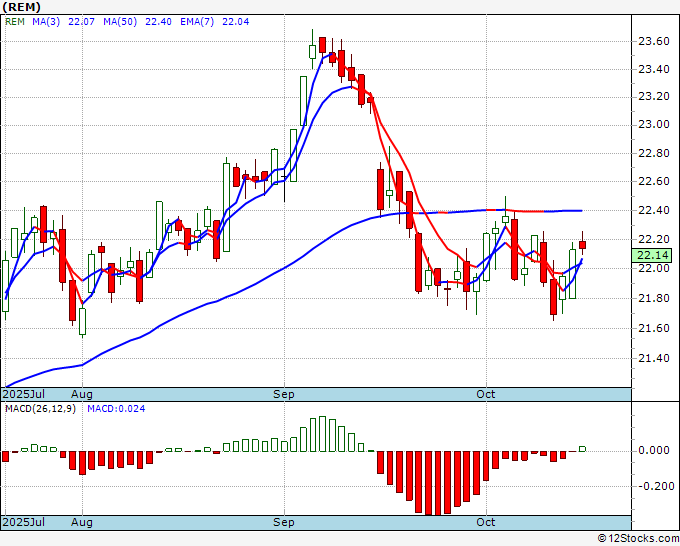The height and width of the screenshot is (546, 680).
Task: Click the Aug label on MACD axis
Action: (x=82, y=522)
